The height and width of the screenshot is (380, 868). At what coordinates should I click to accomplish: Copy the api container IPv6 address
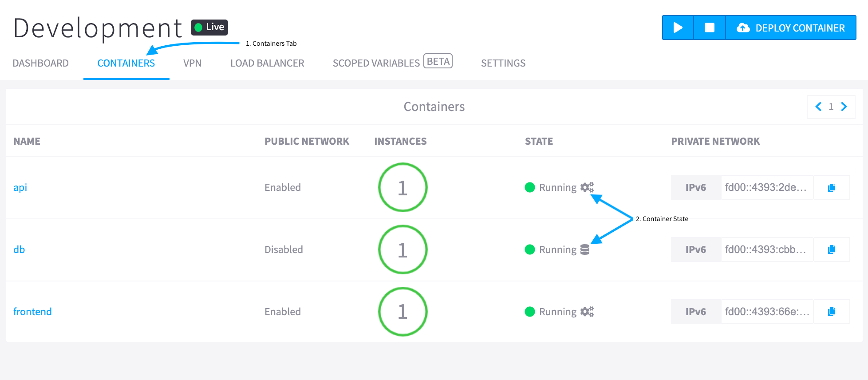(832, 187)
